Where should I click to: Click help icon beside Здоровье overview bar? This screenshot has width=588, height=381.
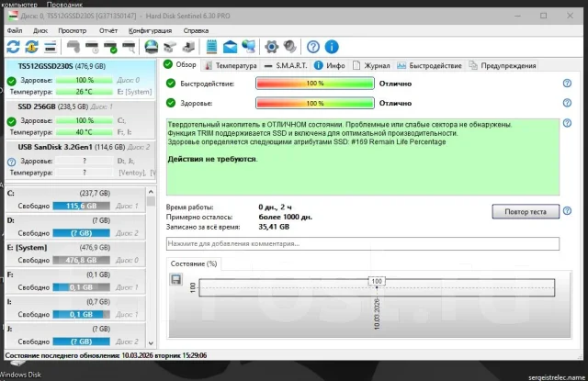click(567, 103)
